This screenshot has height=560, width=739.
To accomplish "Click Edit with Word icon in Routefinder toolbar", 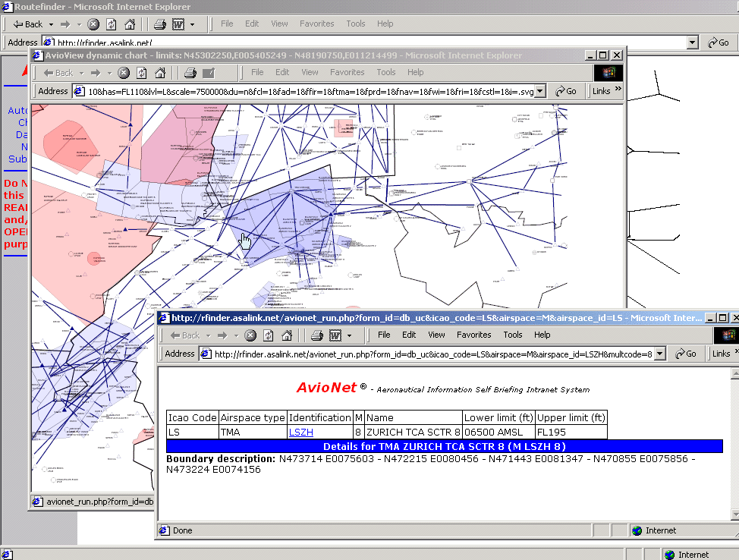I will point(178,24).
